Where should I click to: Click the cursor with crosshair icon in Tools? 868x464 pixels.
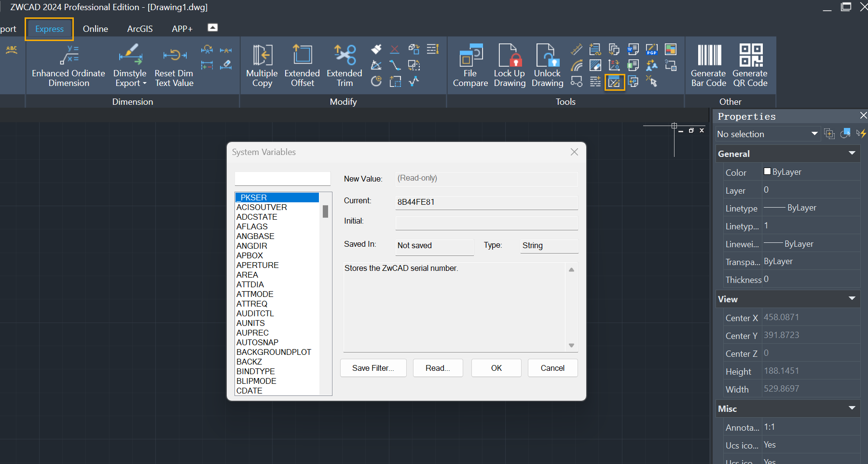click(x=652, y=81)
